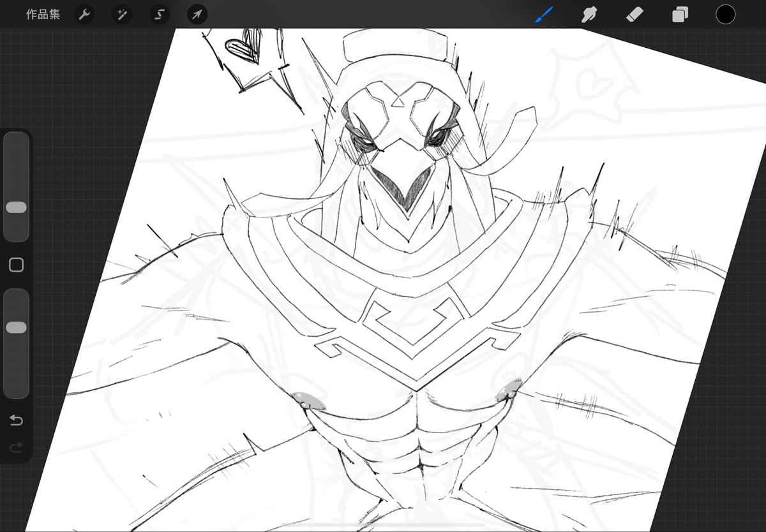The width and height of the screenshot is (766, 532).
Task: Tap the square modify button on sidebar
Action: click(x=17, y=265)
